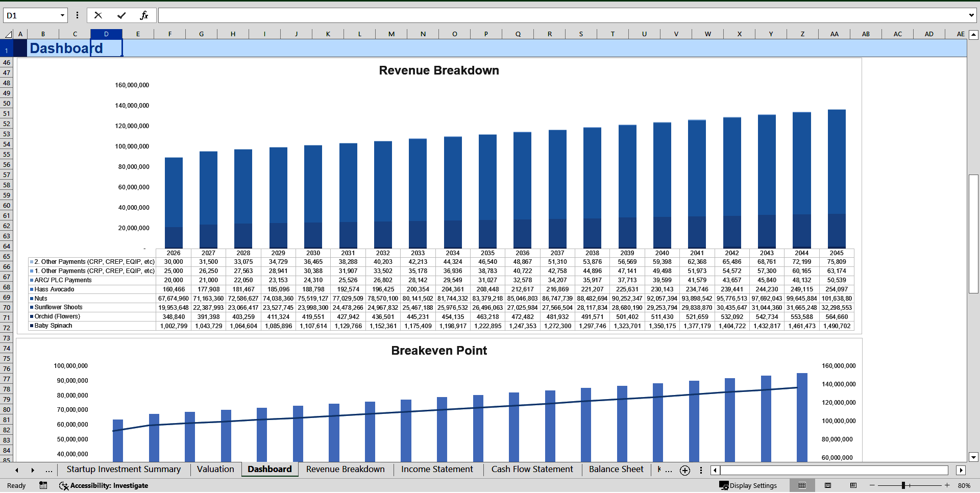Image resolution: width=980 pixels, height=493 pixels.
Task: Open Display Settings in the status bar
Action: point(749,485)
